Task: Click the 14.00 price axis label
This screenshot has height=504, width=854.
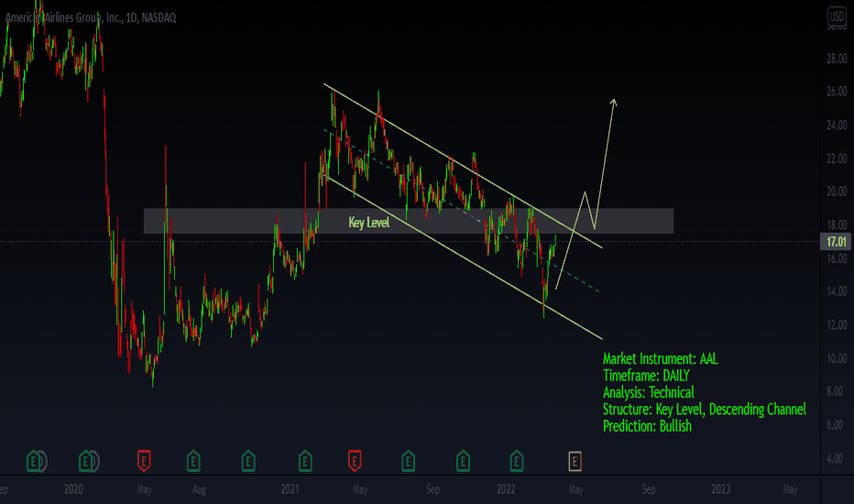Action: click(x=837, y=291)
